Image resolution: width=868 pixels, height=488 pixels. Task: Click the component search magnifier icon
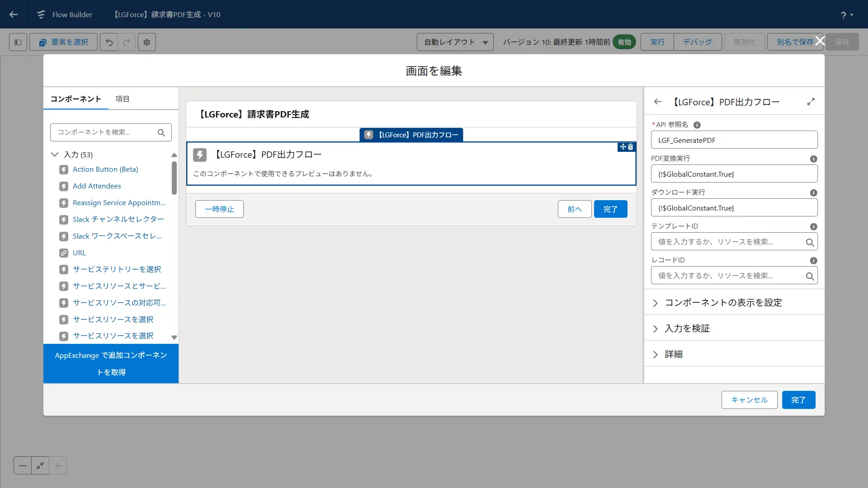coord(161,133)
